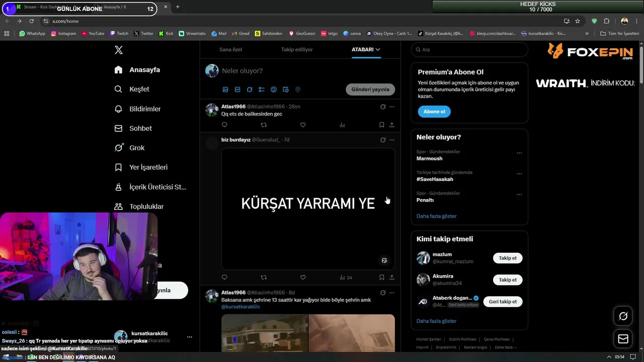The height and width of the screenshot is (362, 644).
Task: Open more options for Marmoush trend
Action: click(x=519, y=153)
